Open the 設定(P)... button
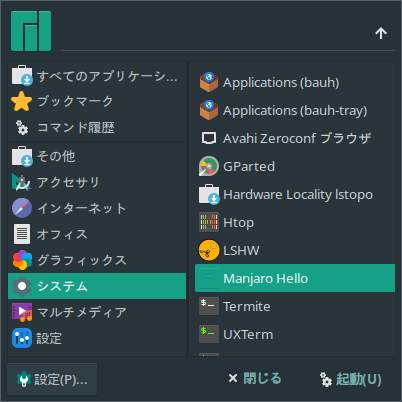The width and height of the screenshot is (402, 402). (x=52, y=379)
